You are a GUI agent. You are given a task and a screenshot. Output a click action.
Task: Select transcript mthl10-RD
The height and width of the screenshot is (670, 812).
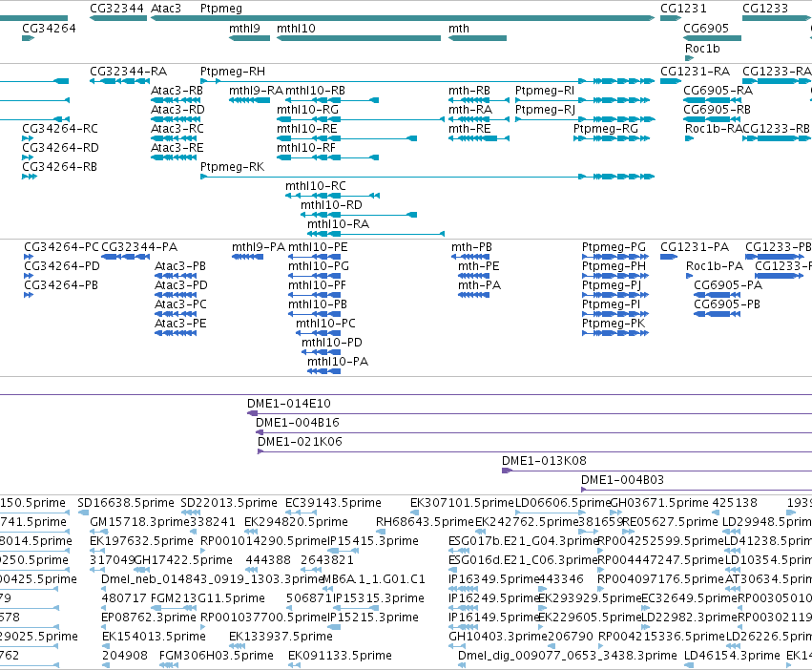359,215
